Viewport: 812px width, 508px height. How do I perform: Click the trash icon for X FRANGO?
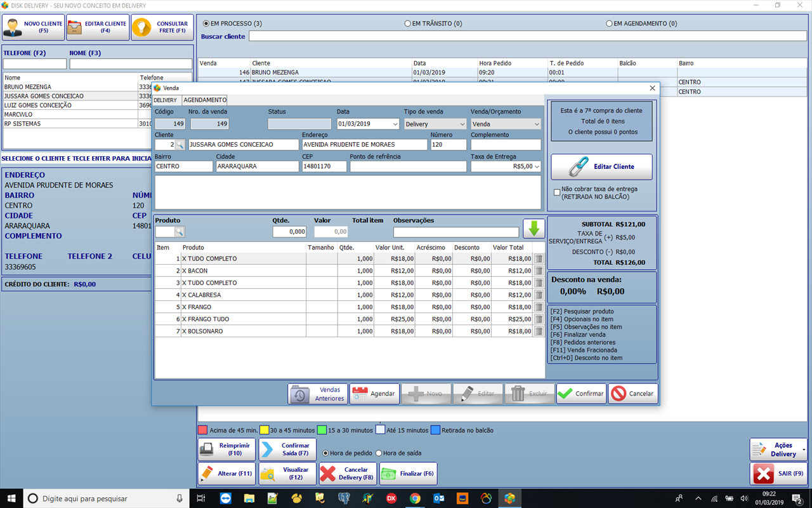click(x=539, y=307)
